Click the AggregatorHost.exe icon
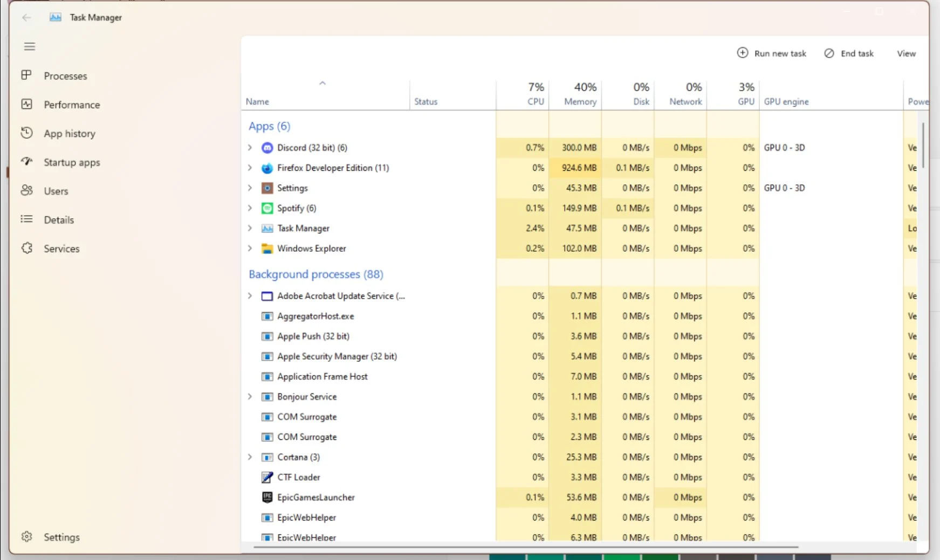 [267, 316]
